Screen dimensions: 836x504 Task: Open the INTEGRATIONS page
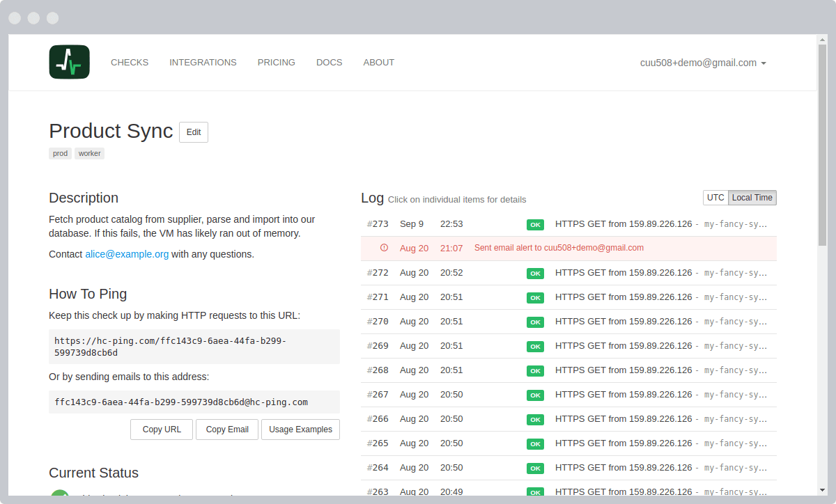203,62
